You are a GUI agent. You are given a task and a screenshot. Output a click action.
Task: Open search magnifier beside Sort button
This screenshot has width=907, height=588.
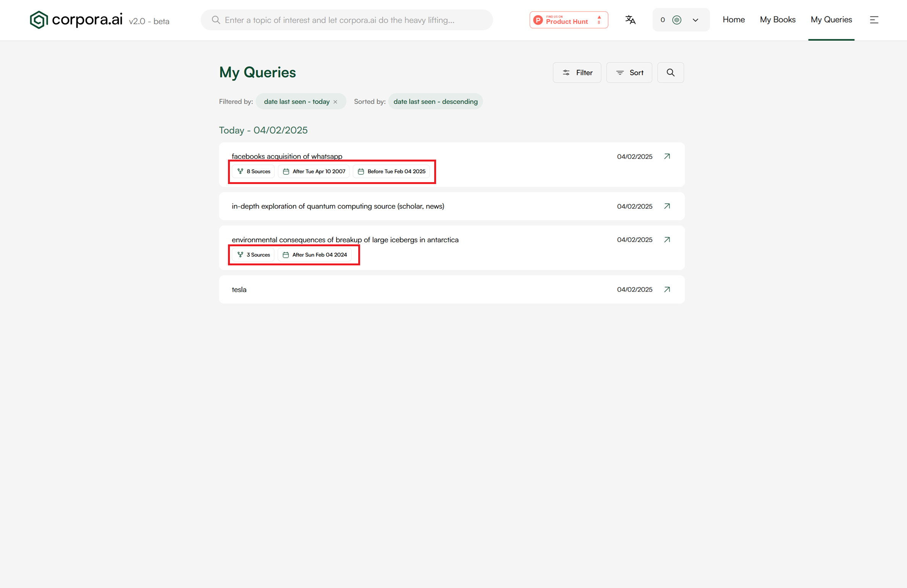coord(670,73)
